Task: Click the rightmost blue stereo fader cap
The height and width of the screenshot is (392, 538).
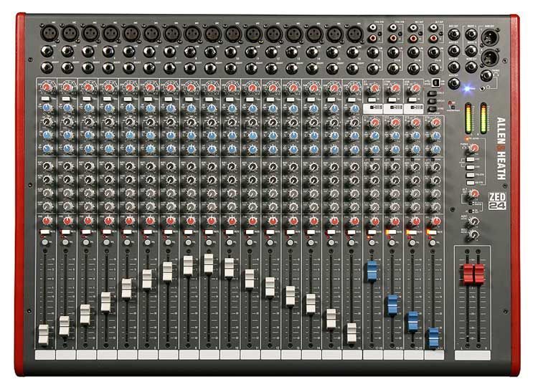Action: [434, 338]
